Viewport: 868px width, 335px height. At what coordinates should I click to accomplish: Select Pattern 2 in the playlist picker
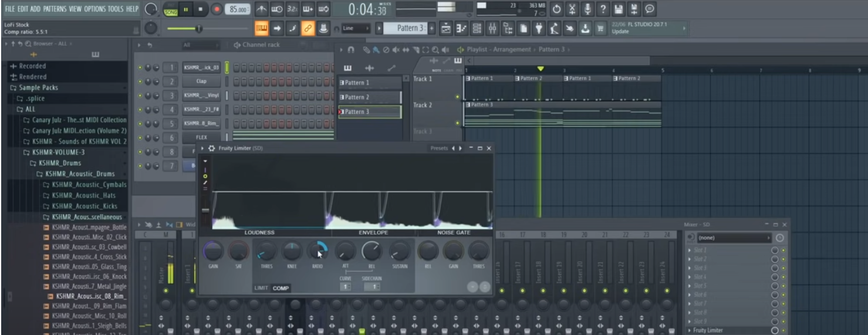[x=370, y=97]
